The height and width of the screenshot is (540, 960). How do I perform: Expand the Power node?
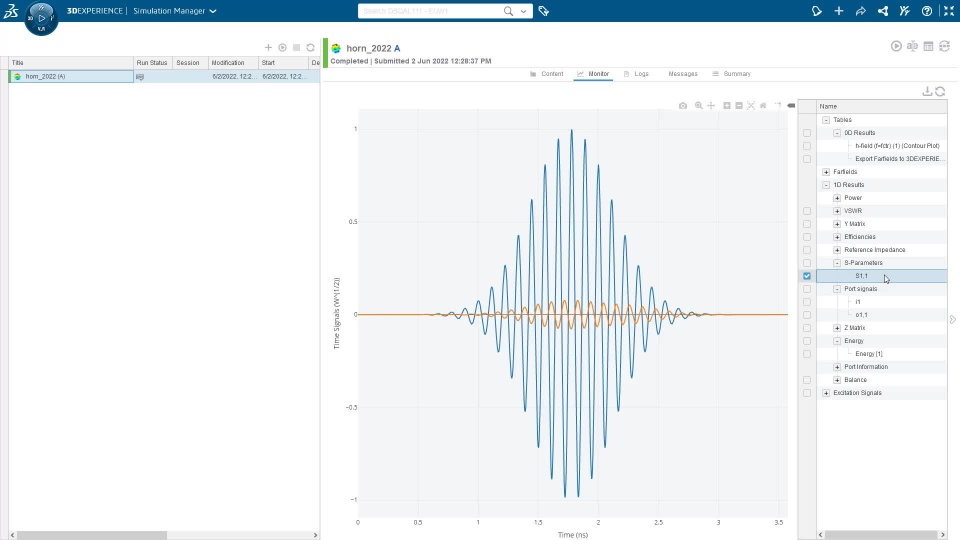(837, 198)
